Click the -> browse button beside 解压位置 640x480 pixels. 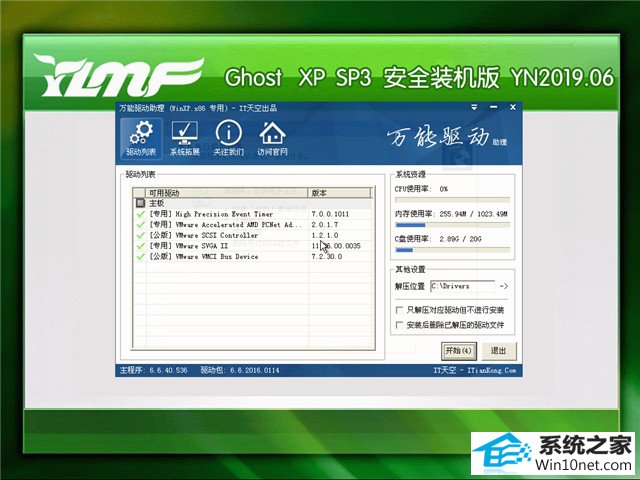pyautogui.click(x=504, y=286)
